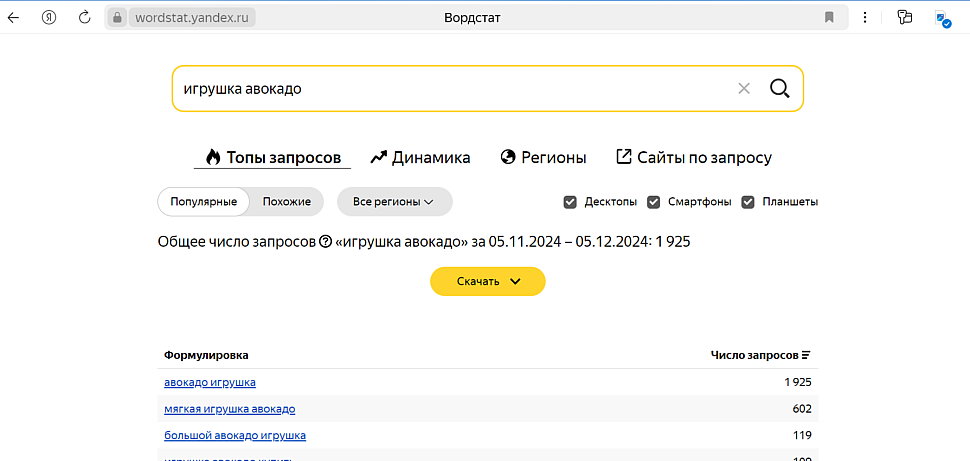The image size is (970, 461).
Task: Select the wordstat.yandex.ru address text
Action: point(192,18)
